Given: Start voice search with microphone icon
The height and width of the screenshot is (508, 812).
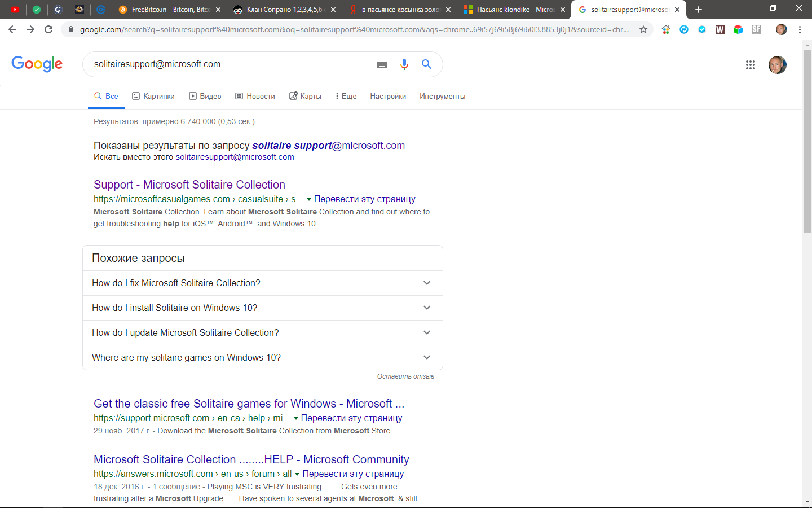Looking at the screenshot, I should [404, 64].
